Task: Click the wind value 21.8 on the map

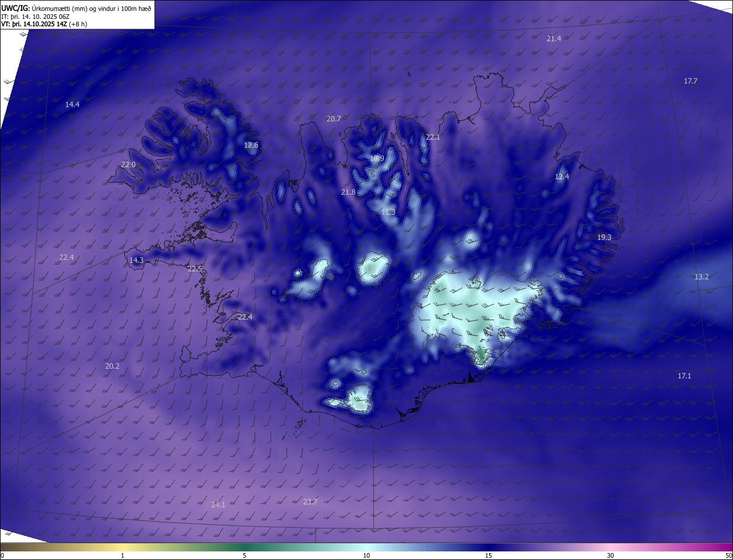Action: tap(348, 192)
